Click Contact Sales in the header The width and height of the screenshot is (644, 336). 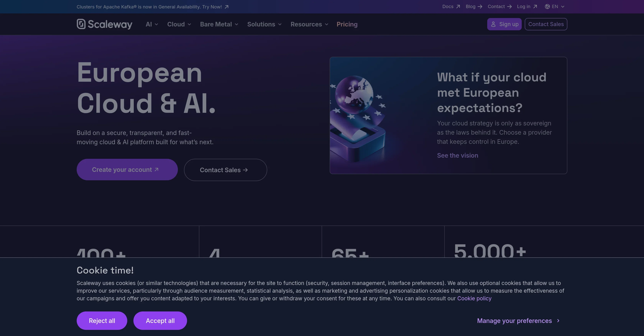click(546, 24)
